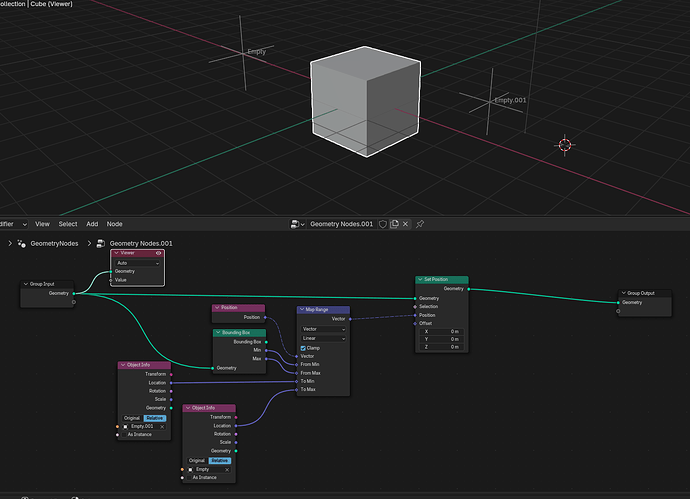Click the Empty.001 Object Info Location socket
Viewport: 690px width, 499px height.
point(171,383)
